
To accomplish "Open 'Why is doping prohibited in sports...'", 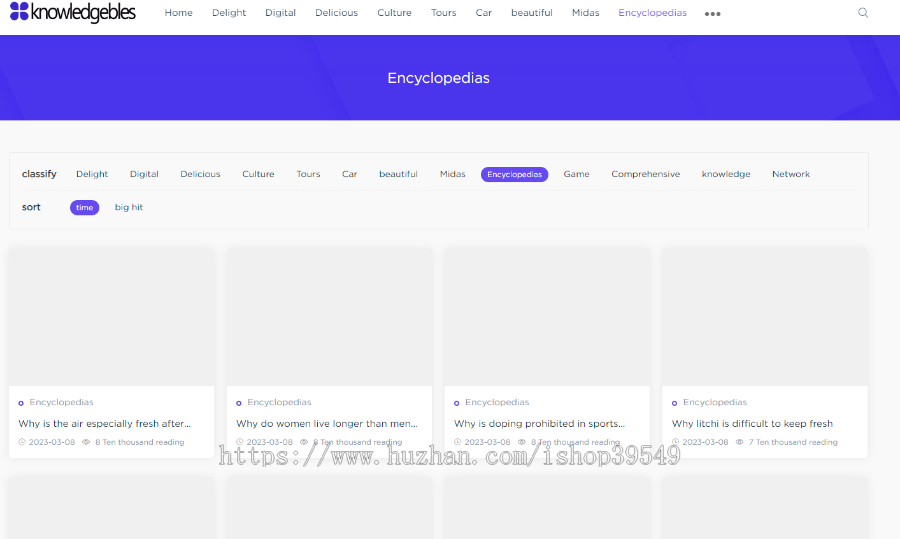I will pyautogui.click(x=540, y=424).
